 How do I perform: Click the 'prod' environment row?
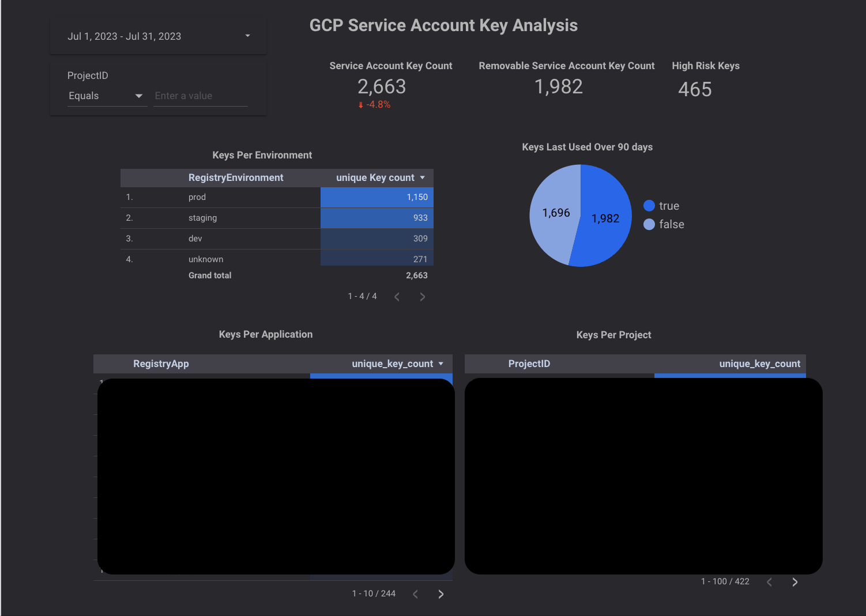click(277, 197)
